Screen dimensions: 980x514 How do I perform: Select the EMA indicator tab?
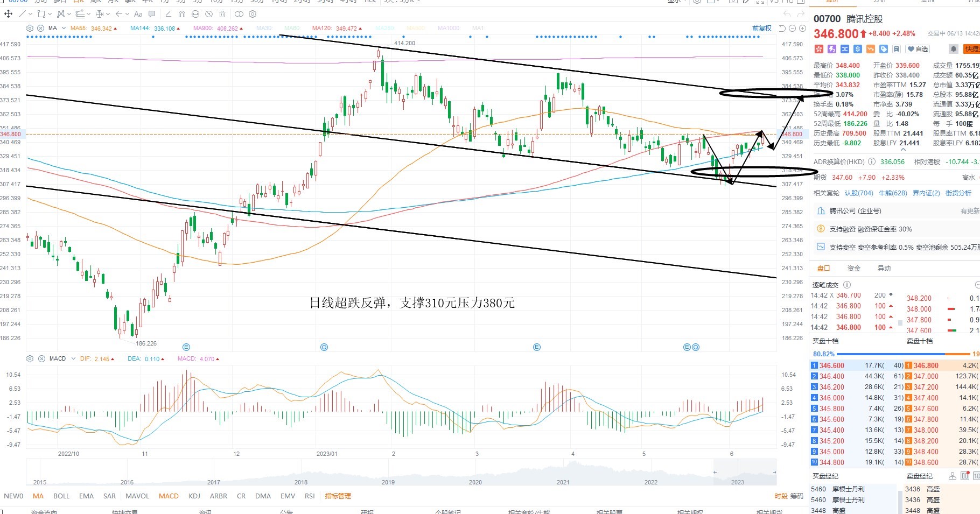point(86,496)
